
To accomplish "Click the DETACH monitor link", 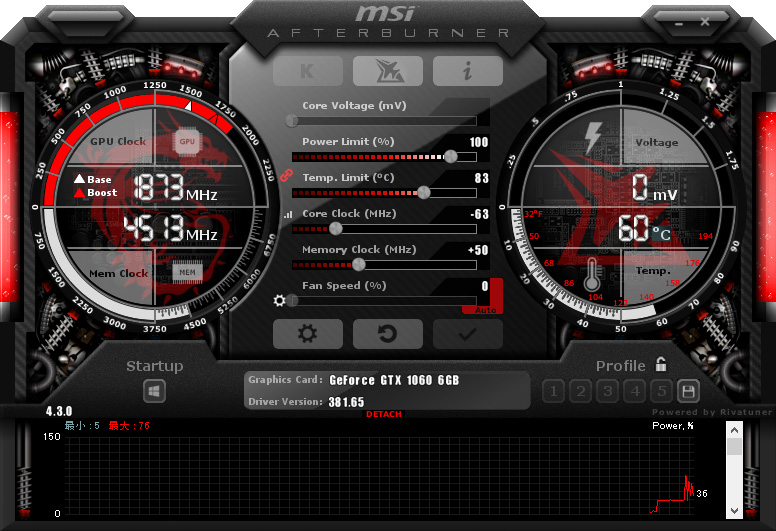I will pos(384,414).
